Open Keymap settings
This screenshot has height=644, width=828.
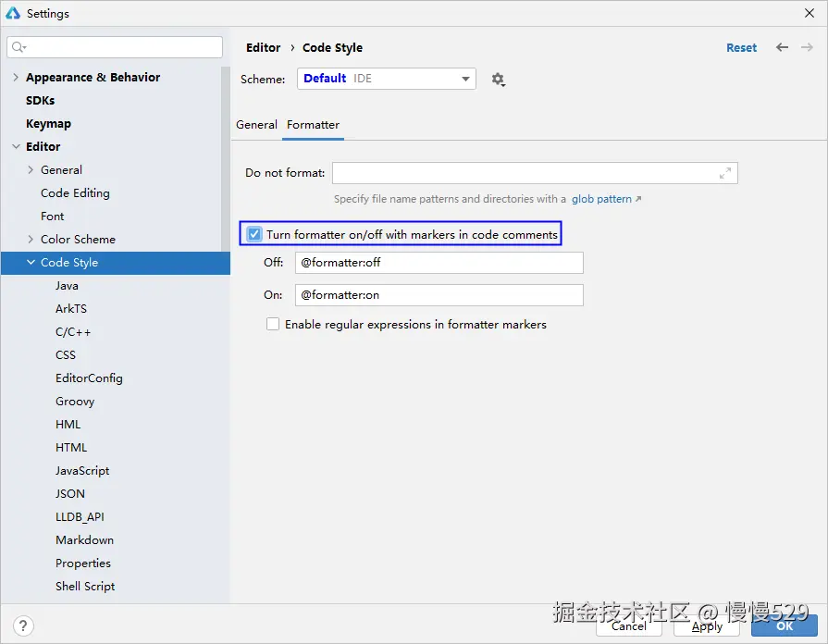pos(49,124)
